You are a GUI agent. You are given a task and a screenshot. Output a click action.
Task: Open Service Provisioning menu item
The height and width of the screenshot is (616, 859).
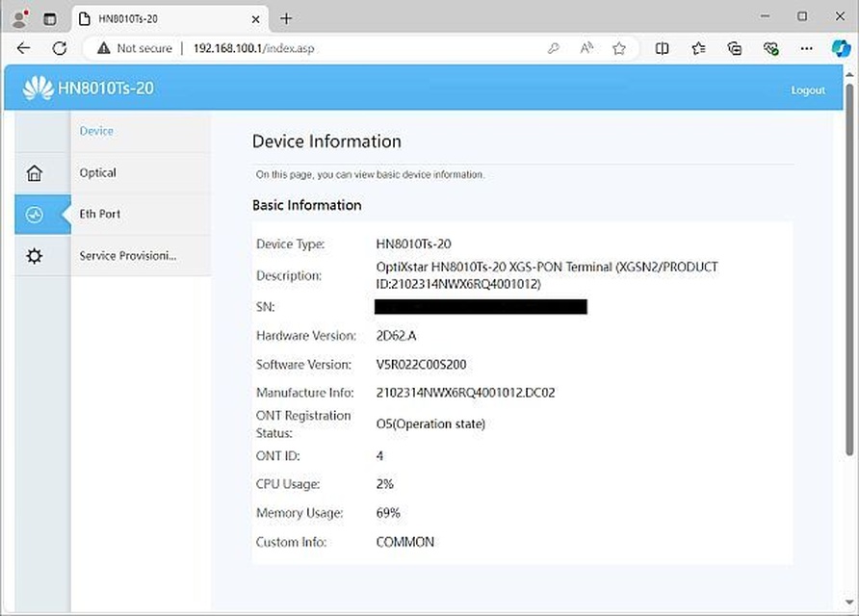click(128, 256)
